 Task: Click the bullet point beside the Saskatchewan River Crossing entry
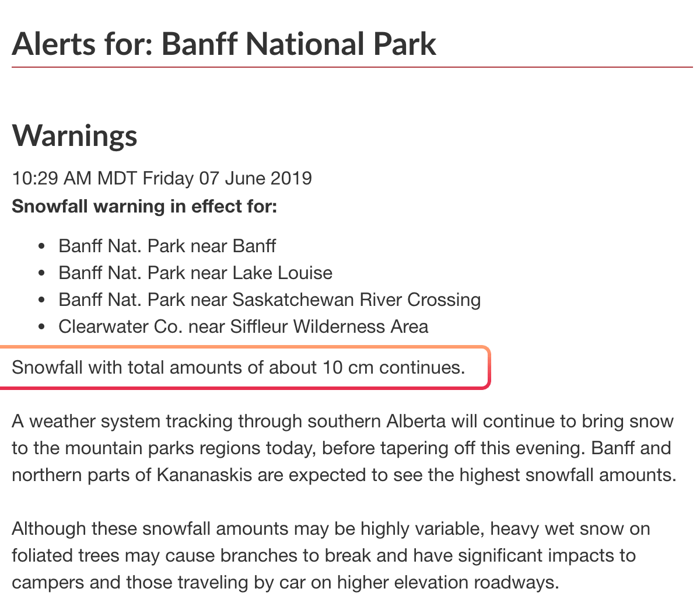pyautogui.click(x=41, y=300)
